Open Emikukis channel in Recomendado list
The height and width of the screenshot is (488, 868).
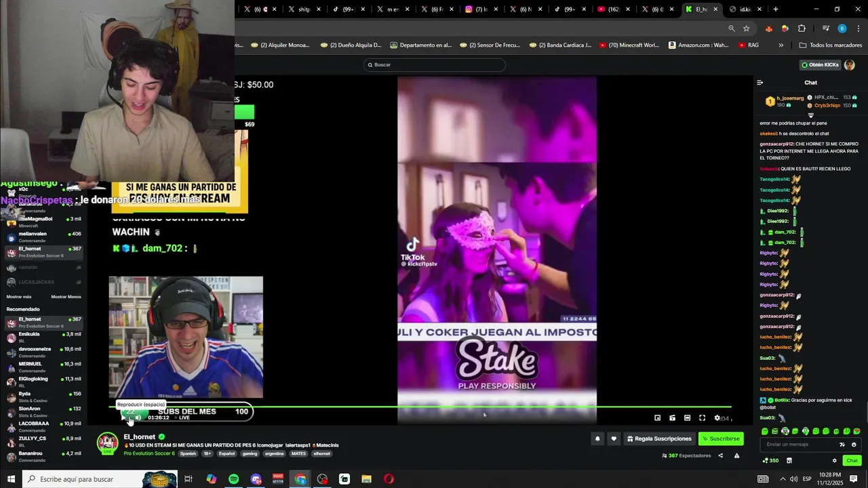(43, 337)
